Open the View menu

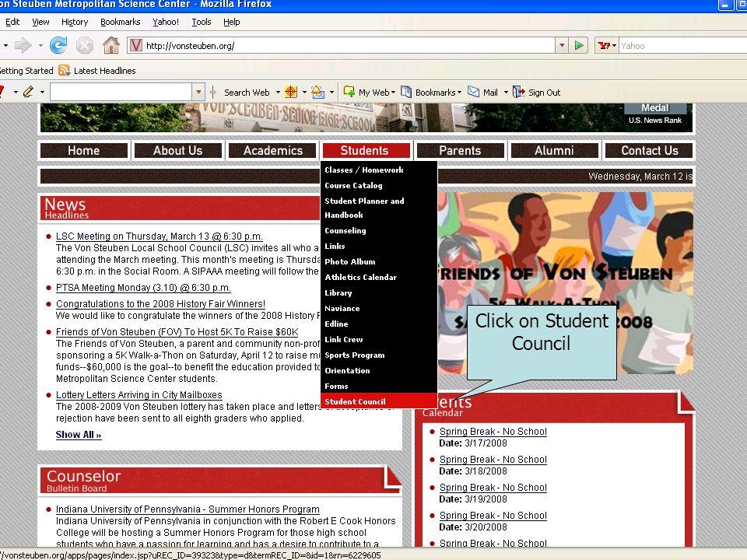tap(40, 22)
